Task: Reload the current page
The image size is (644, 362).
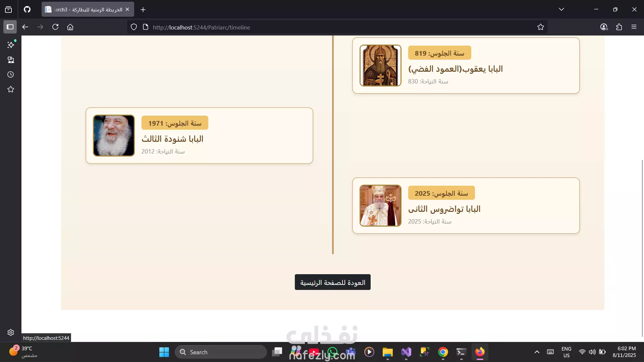Action: point(55,27)
